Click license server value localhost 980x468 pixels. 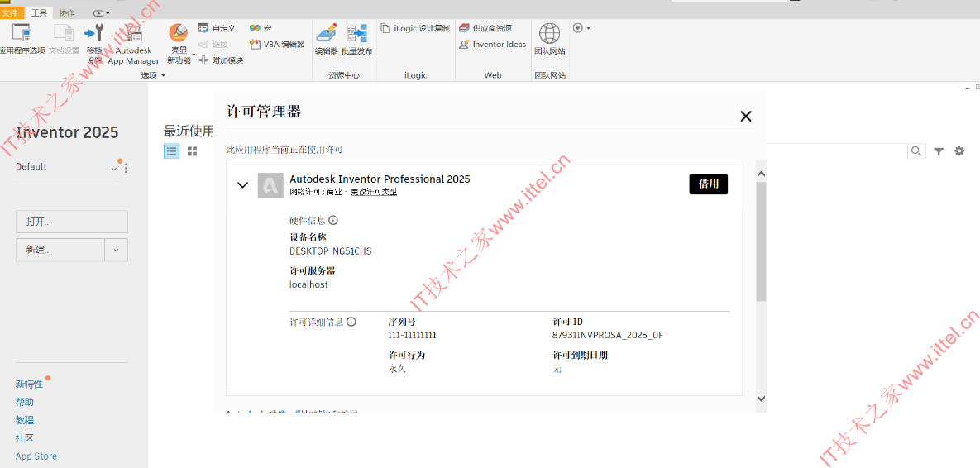click(x=308, y=284)
